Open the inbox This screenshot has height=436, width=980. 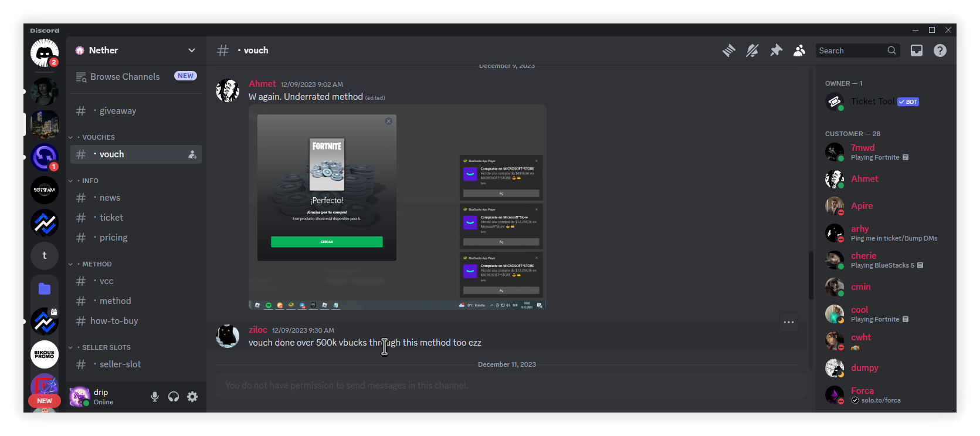(x=917, y=50)
